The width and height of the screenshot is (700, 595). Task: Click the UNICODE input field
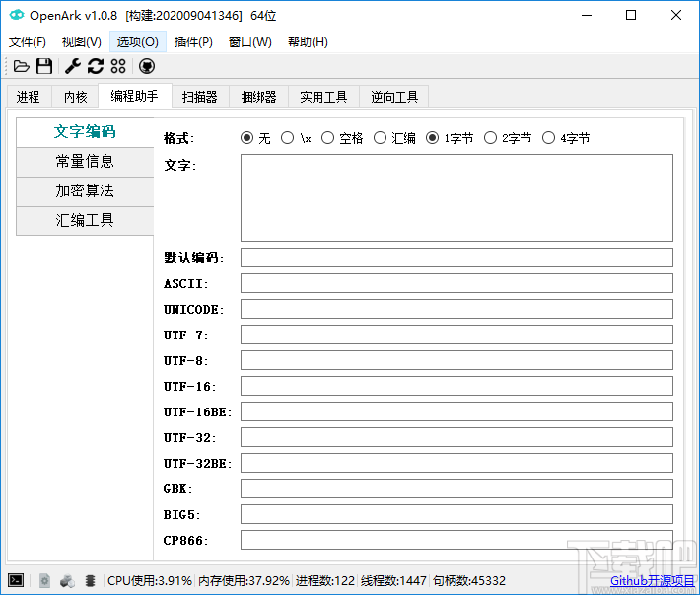[456, 309]
